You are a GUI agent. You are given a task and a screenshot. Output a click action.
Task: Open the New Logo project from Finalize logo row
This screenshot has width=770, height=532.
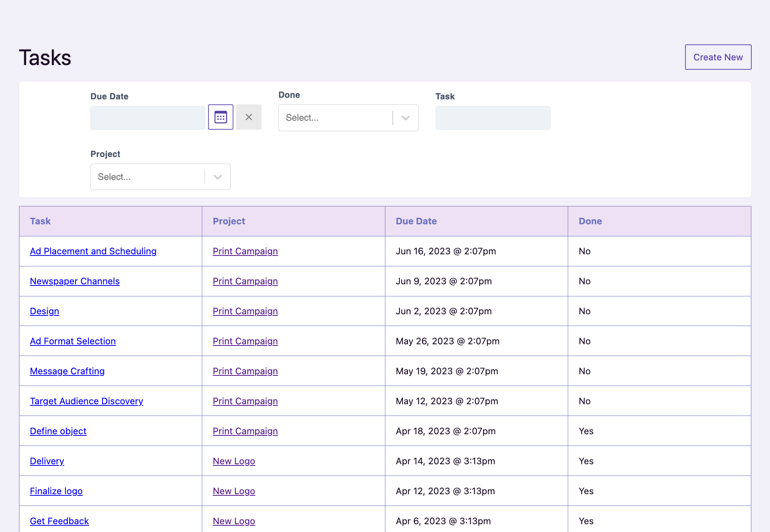(234, 491)
